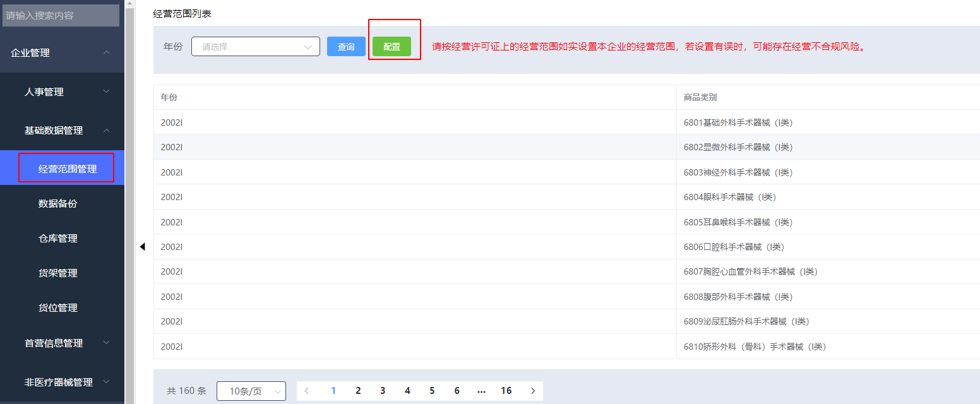Open 货位管理 in the sidebar
The image size is (980, 404).
point(58,308)
